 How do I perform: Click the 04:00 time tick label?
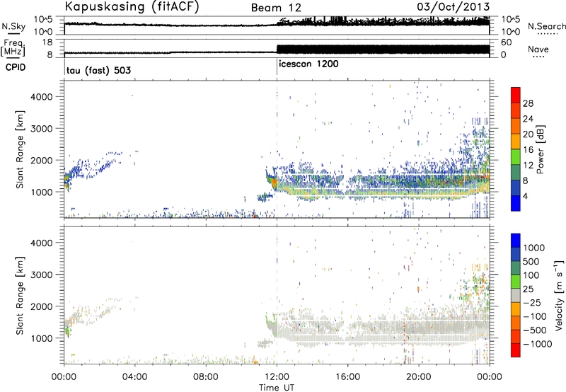coord(134,377)
